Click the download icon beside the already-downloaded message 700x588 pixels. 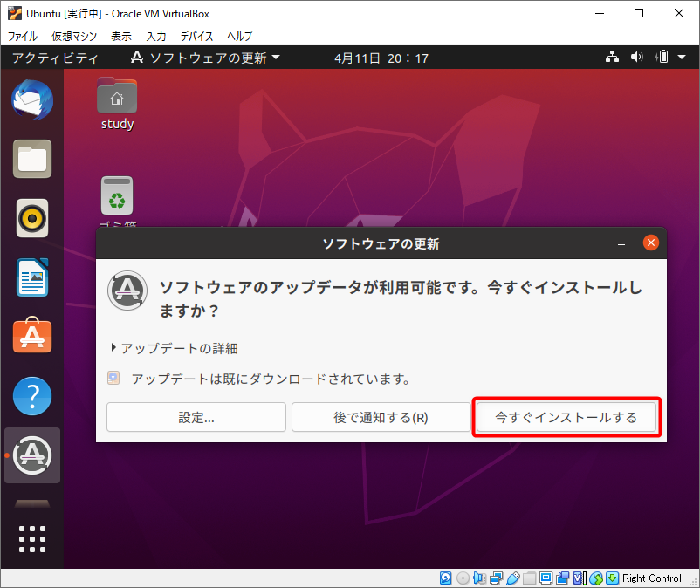(x=113, y=378)
